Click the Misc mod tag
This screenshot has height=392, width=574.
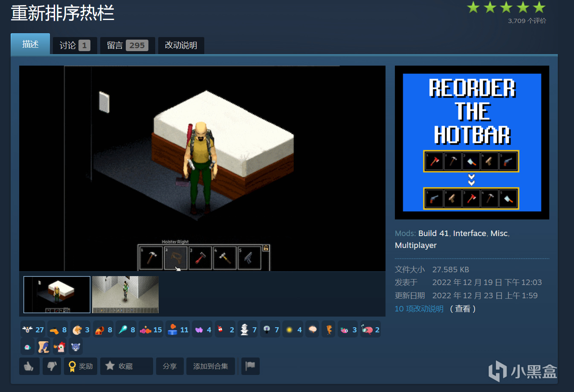(499, 233)
